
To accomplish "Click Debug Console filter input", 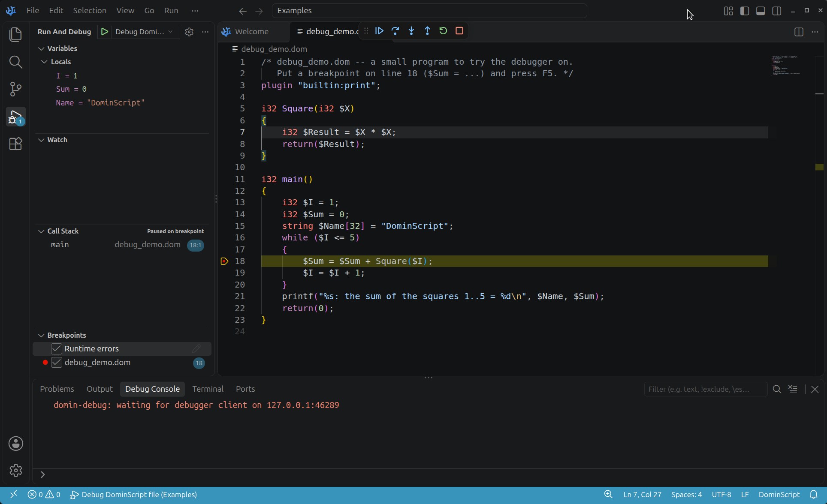I will click(x=706, y=389).
